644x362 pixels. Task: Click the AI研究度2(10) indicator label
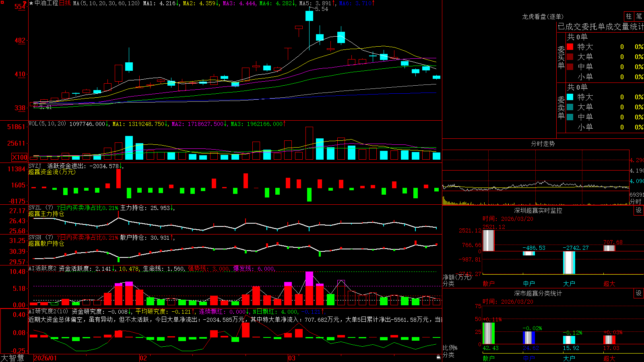point(48,311)
